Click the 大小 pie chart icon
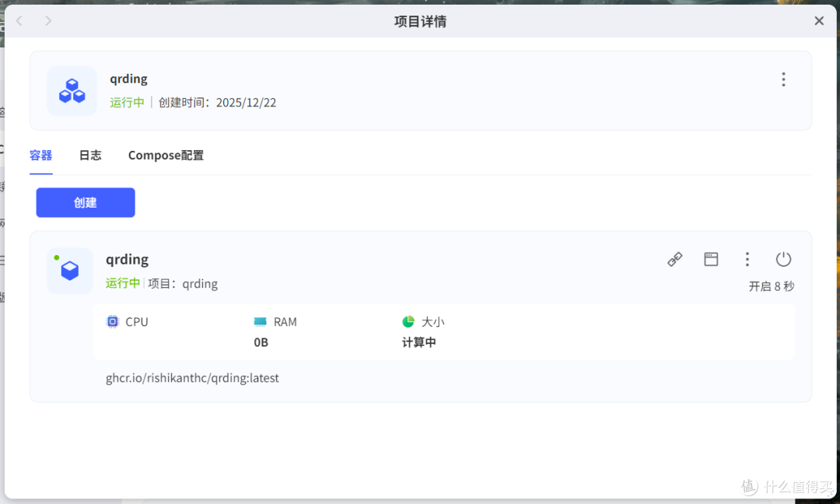 point(408,321)
